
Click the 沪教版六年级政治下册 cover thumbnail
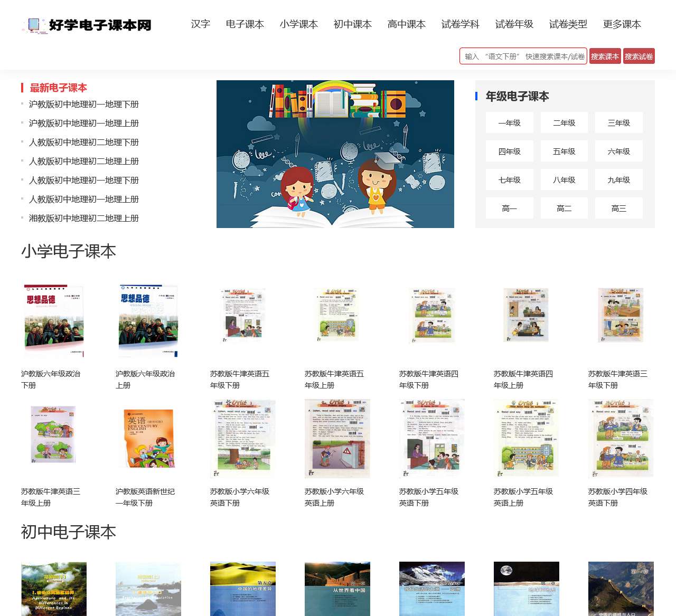(53, 320)
